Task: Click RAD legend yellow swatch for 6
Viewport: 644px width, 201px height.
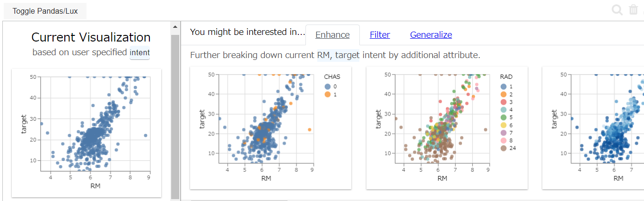Action: point(504,126)
